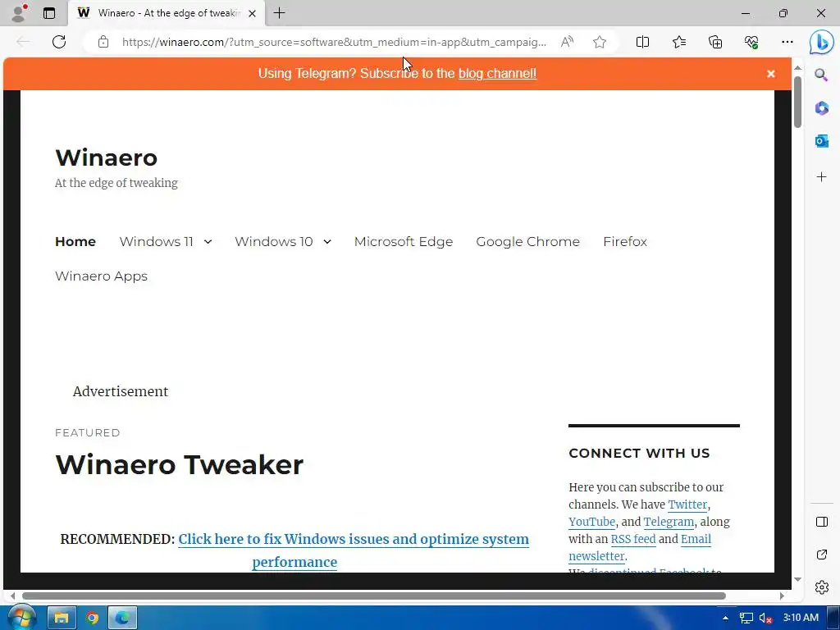The width and height of the screenshot is (840, 630).
Task: Open split screen view icon
Action: [642, 42]
